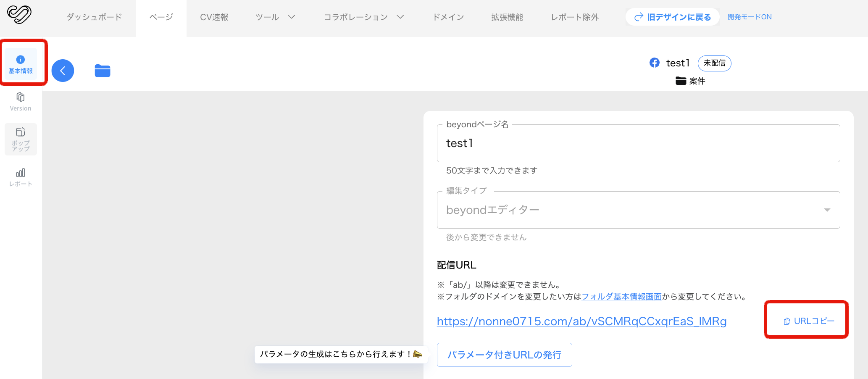Click 旧デザインに戻る button
This screenshot has height=379, width=868.
click(672, 17)
